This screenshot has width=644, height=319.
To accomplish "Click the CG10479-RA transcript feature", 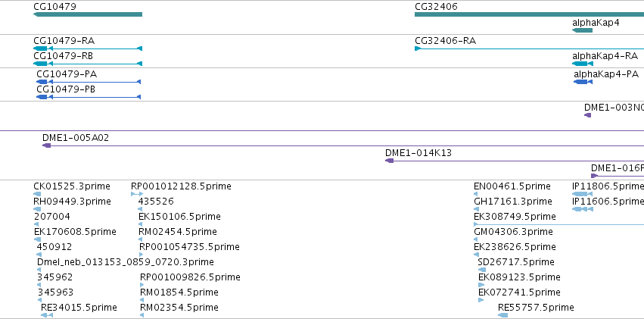I will pyautogui.click(x=88, y=48).
